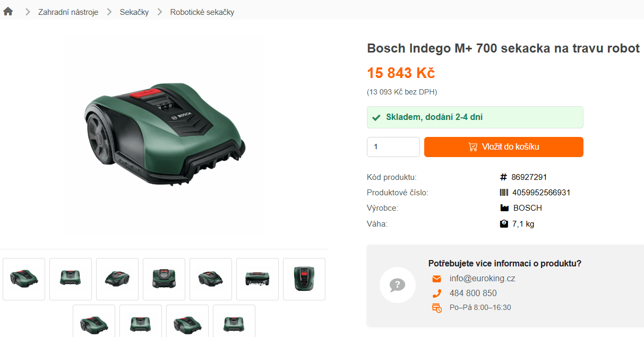Screen dimensions: 644x337
Task: Open the Zahradní nástroje category link
Action: (x=67, y=12)
